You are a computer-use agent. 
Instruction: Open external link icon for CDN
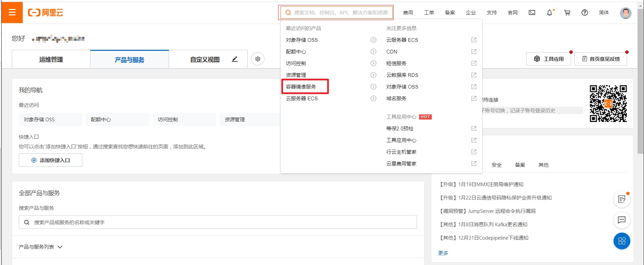(x=474, y=52)
